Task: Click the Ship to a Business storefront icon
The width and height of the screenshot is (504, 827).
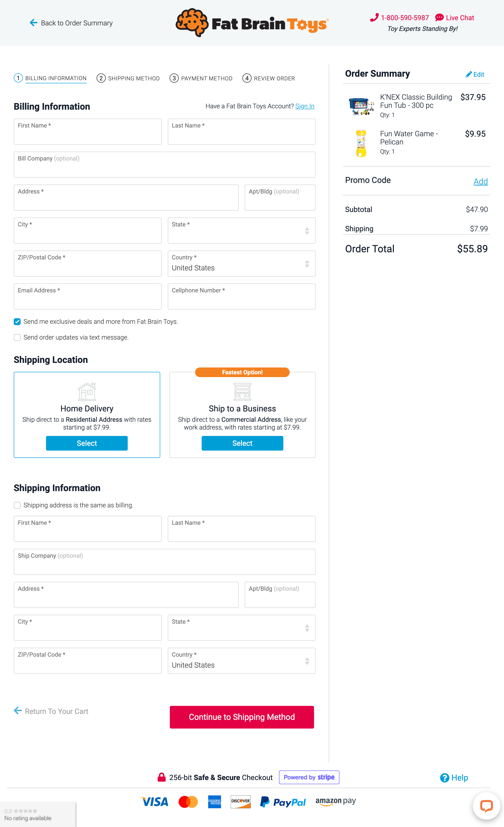Action: click(242, 391)
